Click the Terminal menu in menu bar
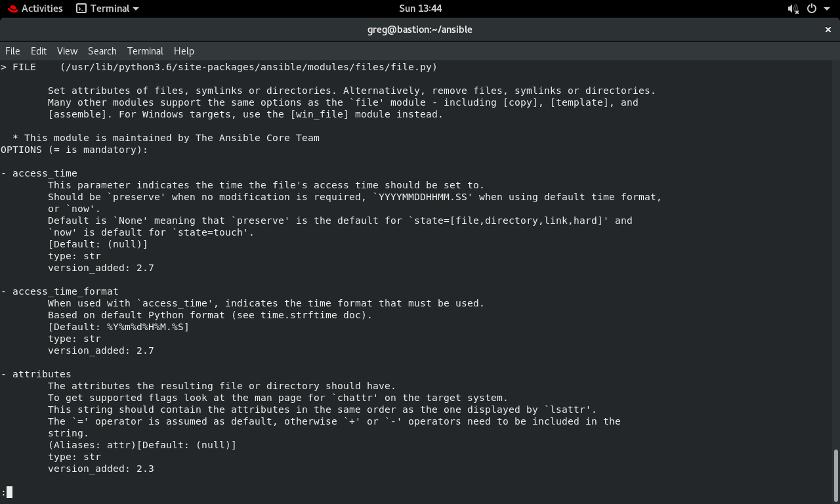The width and height of the screenshot is (840, 504). [145, 51]
